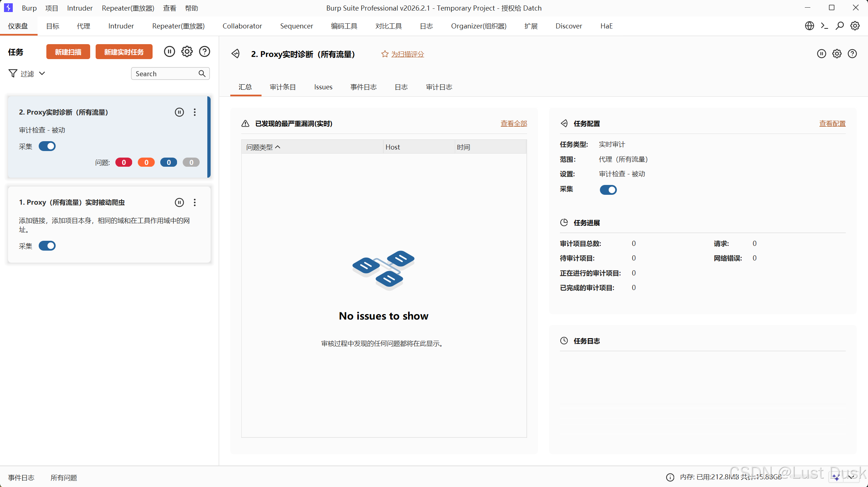Sort issues by 时间 column header
Image resolution: width=868 pixels, height=487 pixels.
(x=491, y=147)
